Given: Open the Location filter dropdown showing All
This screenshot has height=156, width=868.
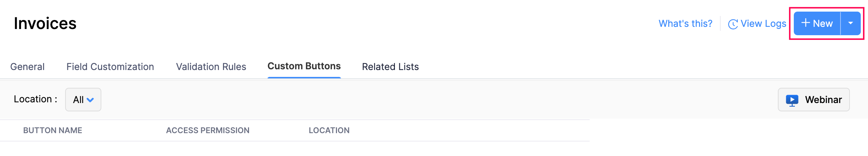Looking at the screenshot, I should (x=83, y=99).
